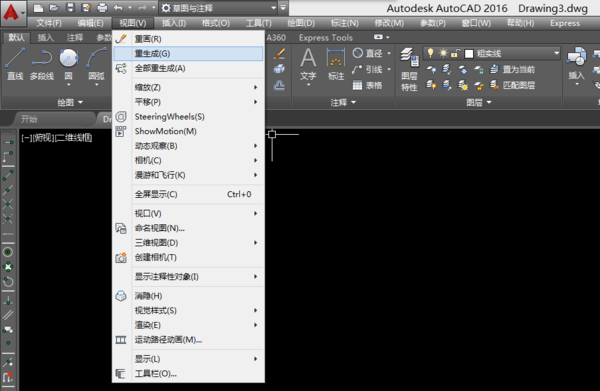
Task: Open the 文件(F) menu
Action: pos(49,23)
